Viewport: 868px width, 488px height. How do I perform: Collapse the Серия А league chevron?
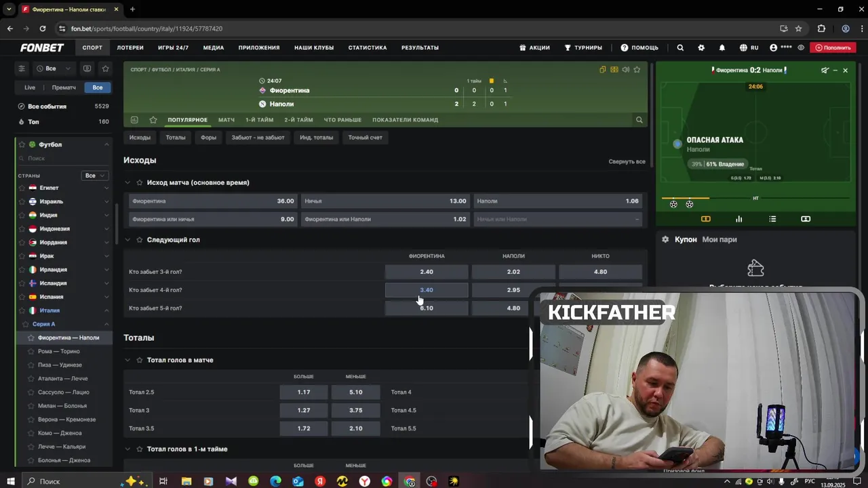pyautogui.click(x=106, y=324)
